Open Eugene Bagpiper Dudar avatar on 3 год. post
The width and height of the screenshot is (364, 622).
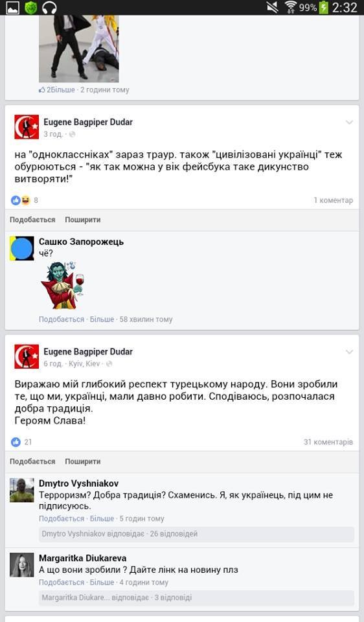click(x=27, y=127)
